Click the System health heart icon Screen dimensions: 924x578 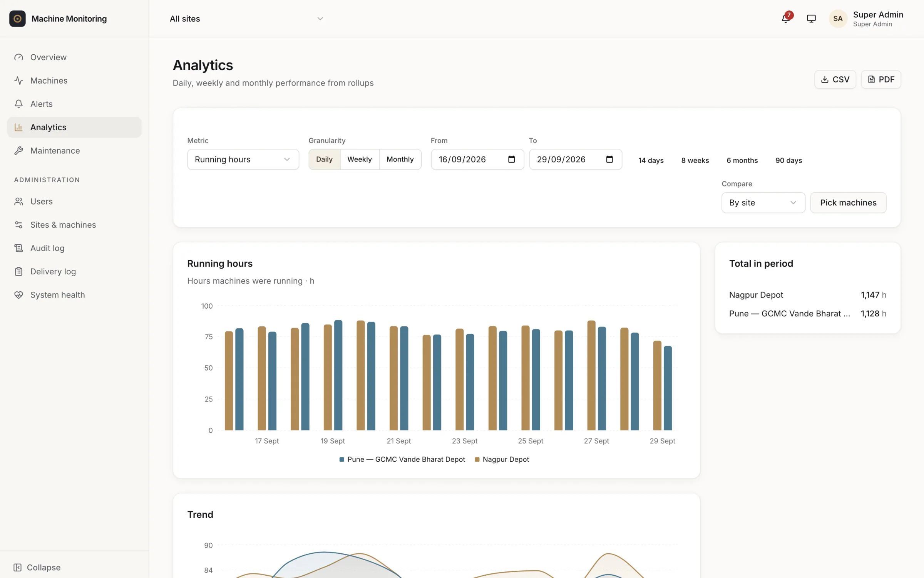(x=18, y=295)
